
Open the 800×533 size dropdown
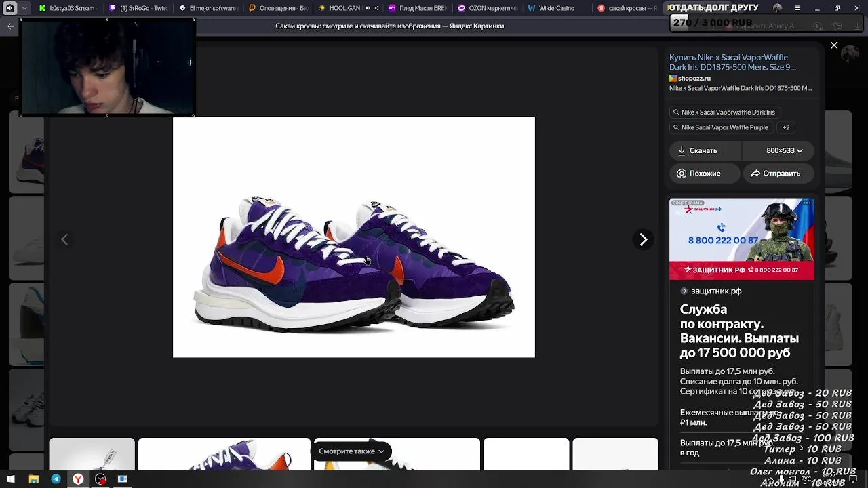point(778,150)
